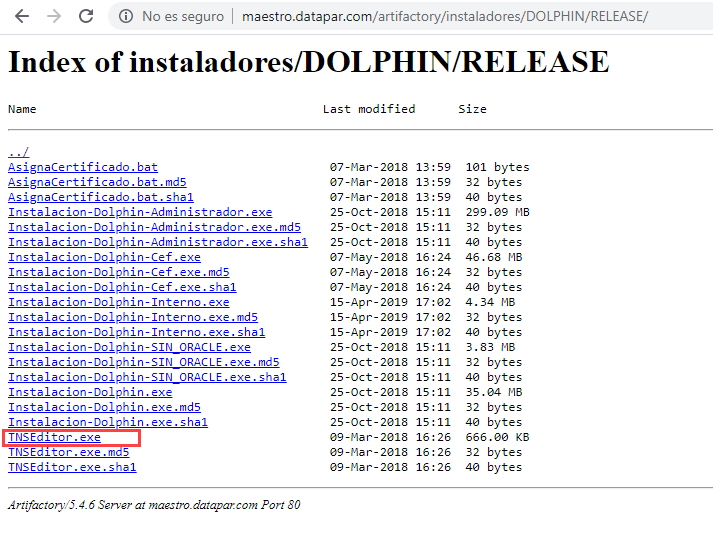The image size is (713, 557).
Task: Open AsignaCertificado.bat.md5 link
Action: tap(97, 182)
